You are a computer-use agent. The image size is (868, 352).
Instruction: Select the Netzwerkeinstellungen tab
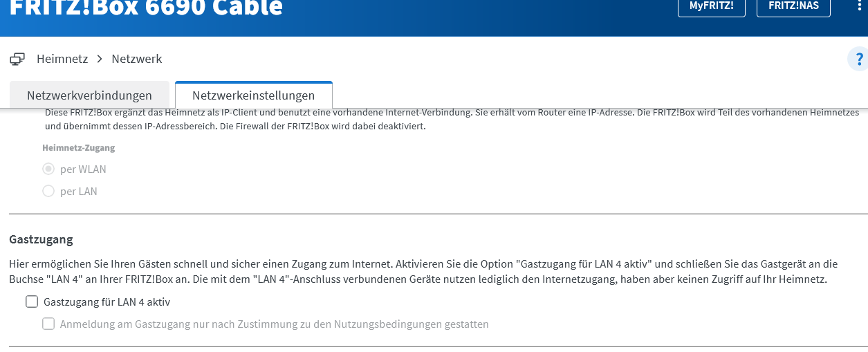[x=254, y=95]
